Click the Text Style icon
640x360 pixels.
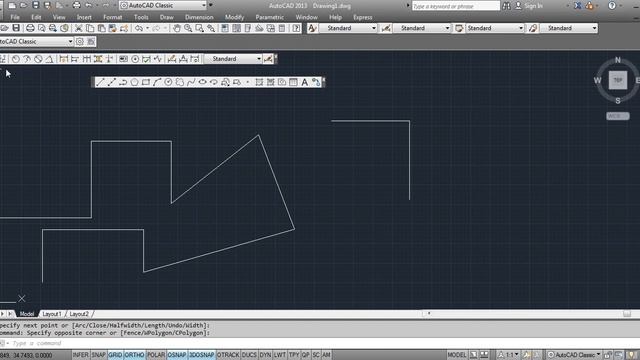312,28
